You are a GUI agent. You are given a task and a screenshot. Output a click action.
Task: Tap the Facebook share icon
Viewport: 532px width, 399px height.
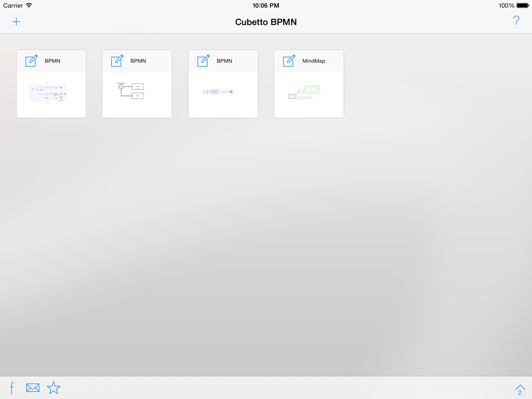click(x=12, y=388)
